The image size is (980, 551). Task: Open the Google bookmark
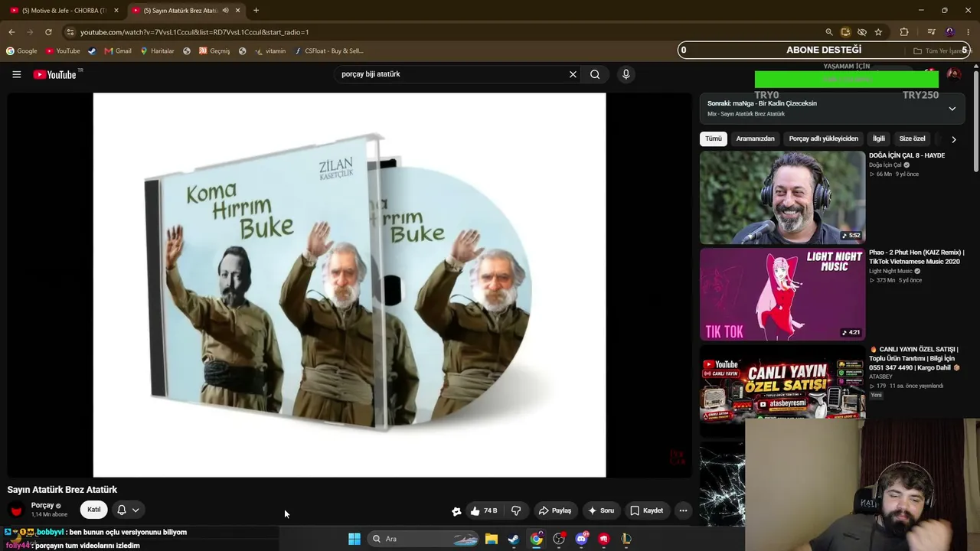click(21, 51)
